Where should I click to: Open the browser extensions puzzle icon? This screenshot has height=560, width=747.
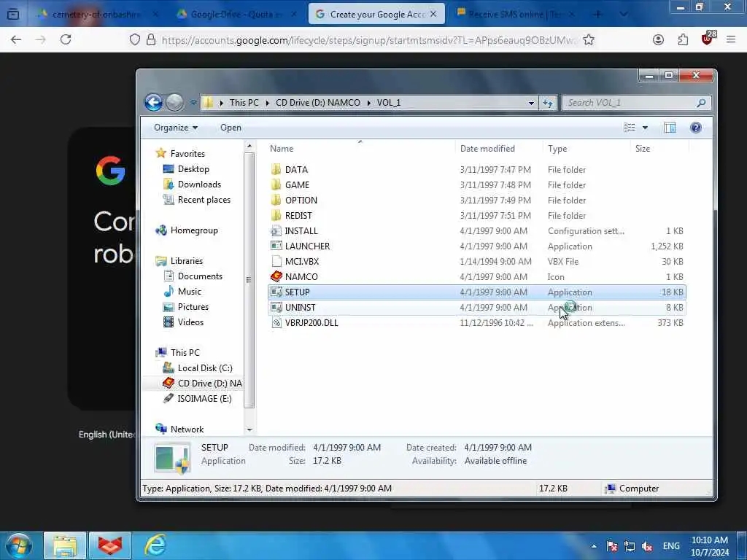(x=683, y=40)
